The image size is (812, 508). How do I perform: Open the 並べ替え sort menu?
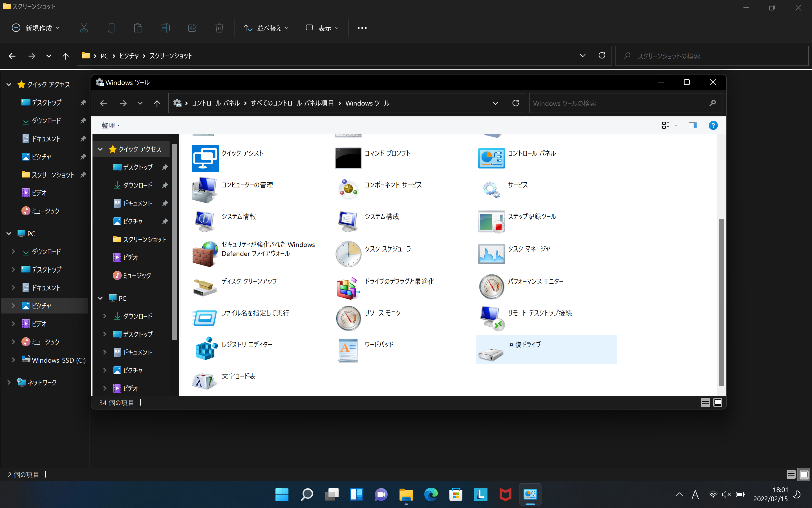point(266,28)
